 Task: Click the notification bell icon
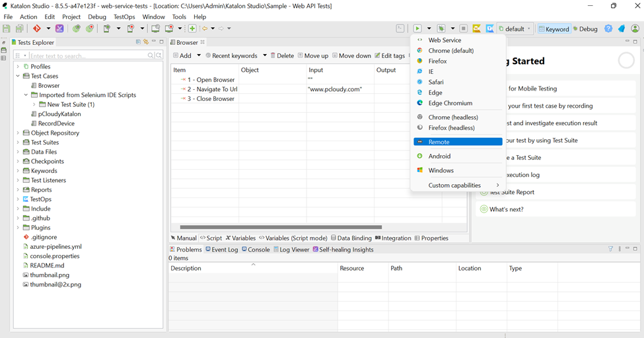(622, 28)
